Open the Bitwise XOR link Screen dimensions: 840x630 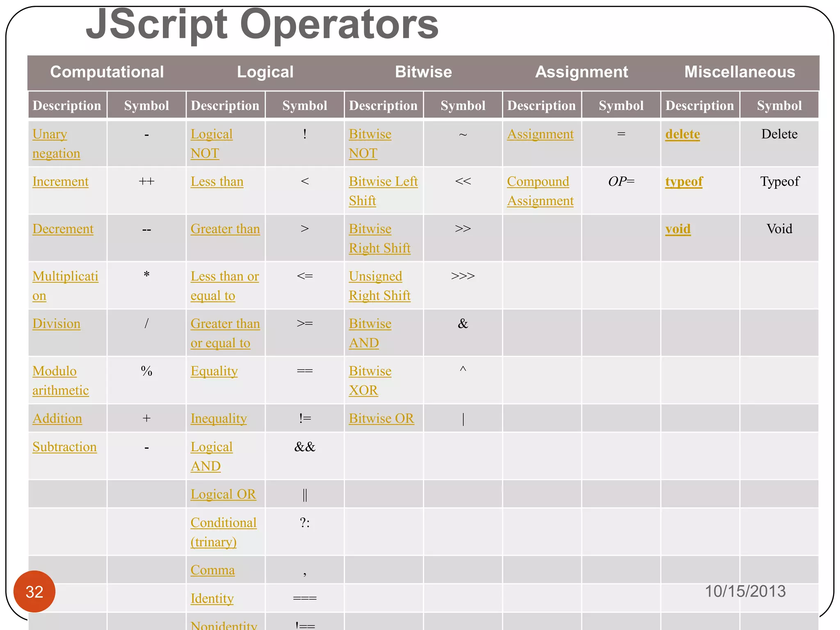(x=370, y=380)
